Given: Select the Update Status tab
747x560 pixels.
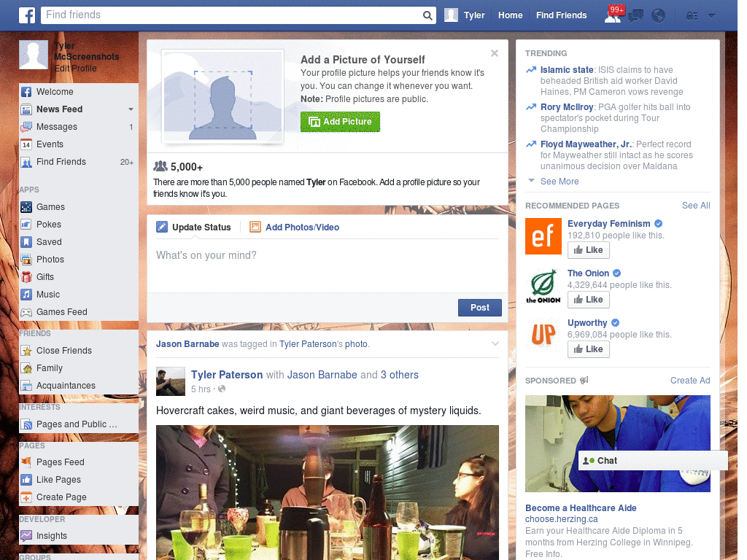Looking at the screenshot, I should pyautogui.click(x=194, y=227).
